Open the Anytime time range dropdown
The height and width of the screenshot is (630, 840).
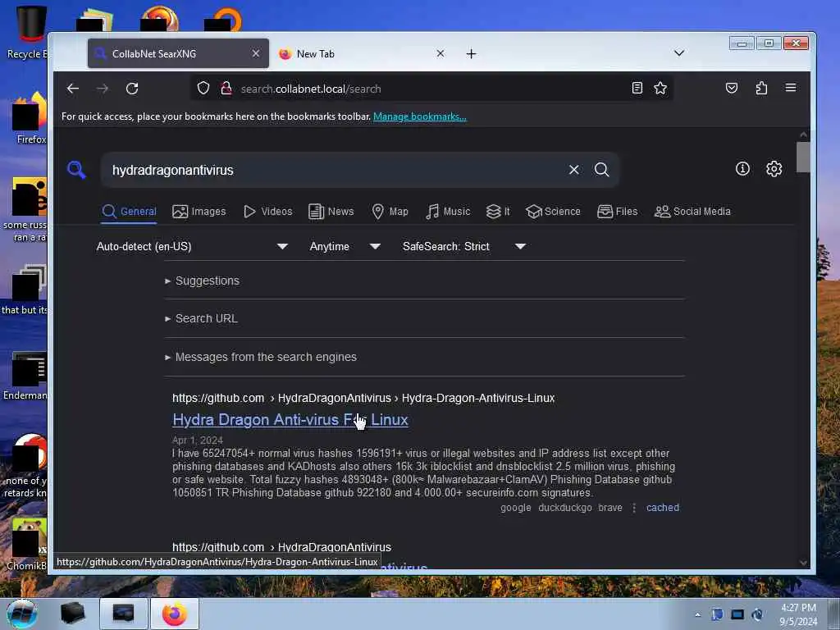click(345, 246)
